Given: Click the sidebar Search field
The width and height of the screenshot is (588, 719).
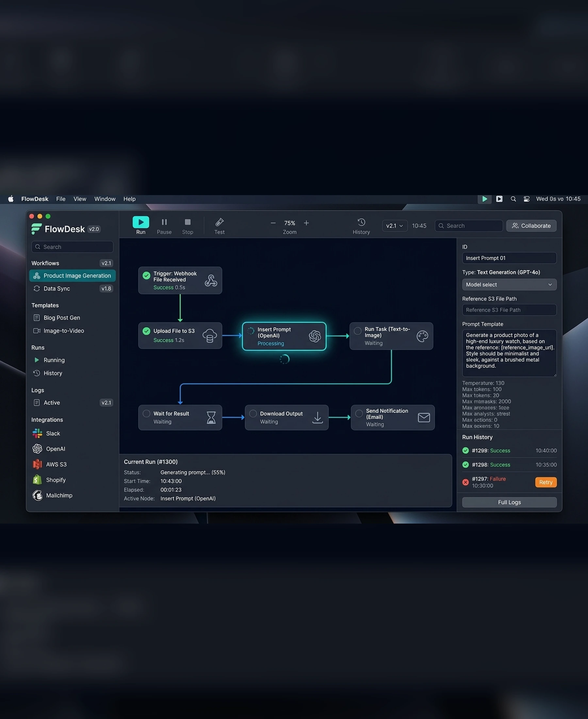Looking at the screenshot, I should coord(73,247).
